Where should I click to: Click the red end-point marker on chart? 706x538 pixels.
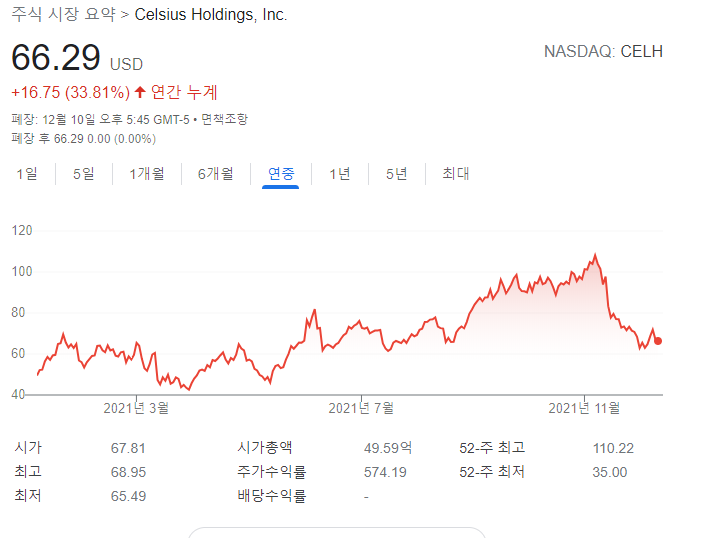[658, 341]
